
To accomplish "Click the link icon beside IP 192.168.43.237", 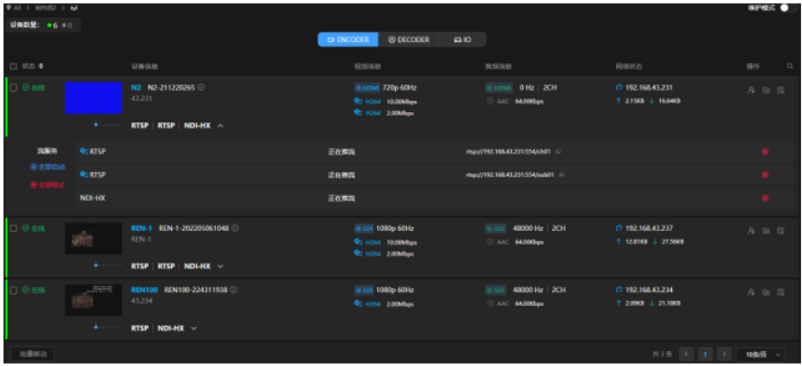I will click(619, 228).
